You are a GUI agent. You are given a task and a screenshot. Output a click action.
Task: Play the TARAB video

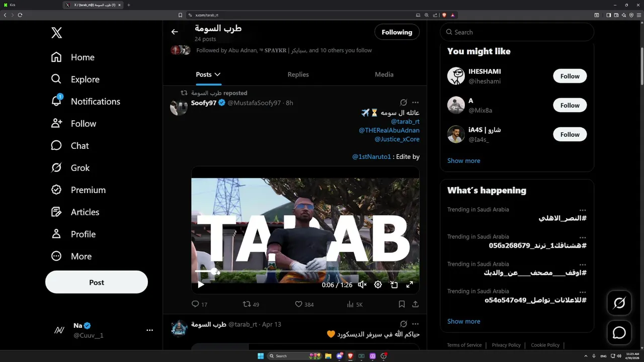pos(201,285)
